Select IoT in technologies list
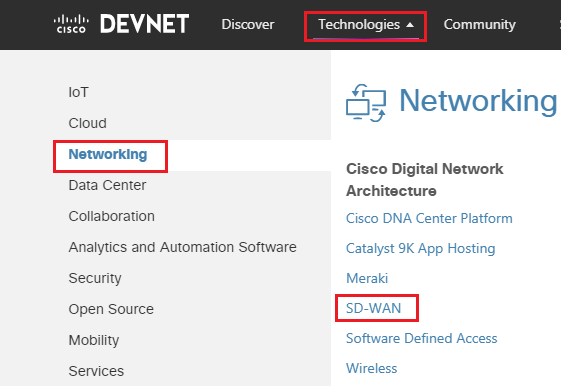The width and height of the screenshot is (561, 386). coord(78,92)
